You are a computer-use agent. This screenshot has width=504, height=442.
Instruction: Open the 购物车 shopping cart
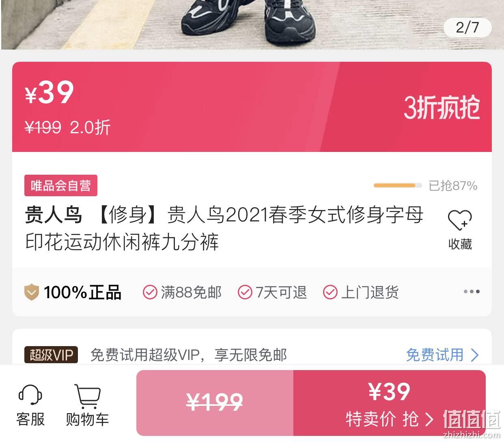point(88,396)
